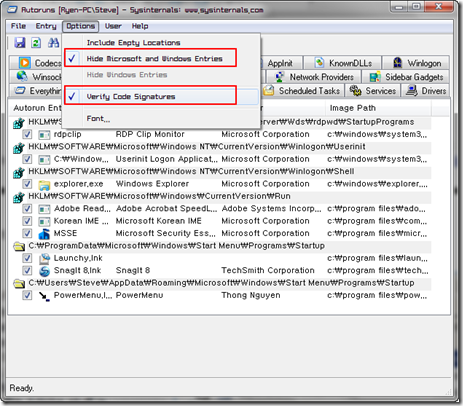Select the c:\windows\explorer image path cell
Viewport: 463px width, 406px height.
point(377,184)
